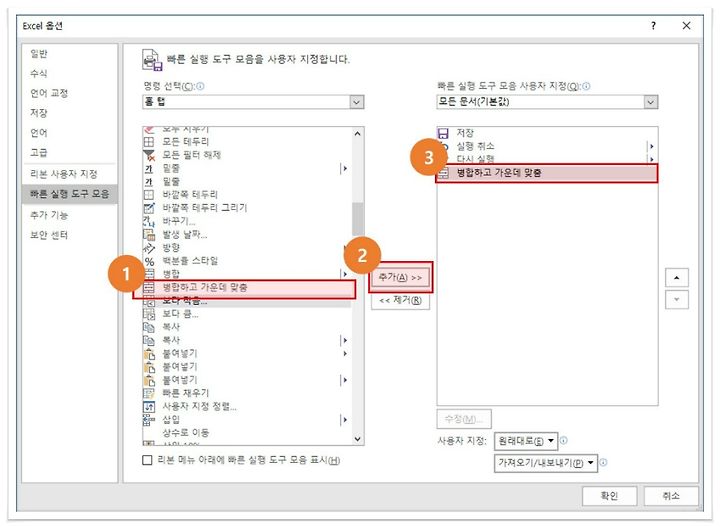Click the quick access toolbar header icon

(152, 60)
